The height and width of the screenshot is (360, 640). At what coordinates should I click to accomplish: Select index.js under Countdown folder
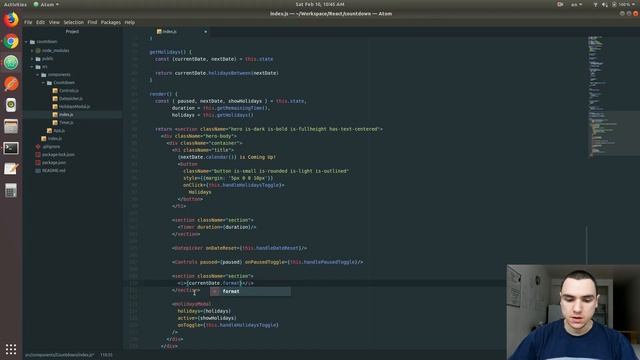point(66,115)
